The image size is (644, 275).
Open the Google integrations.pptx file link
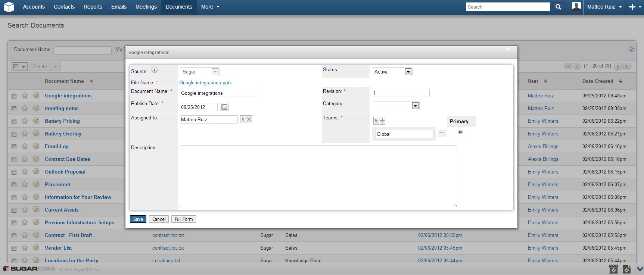tap(205, 82)
